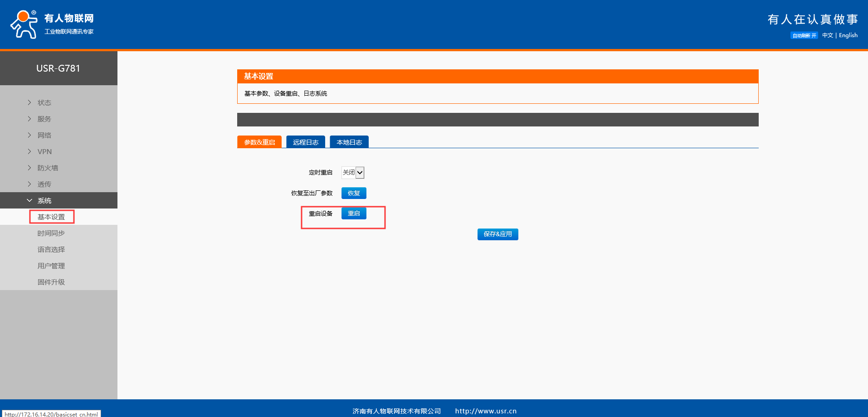Screen dimensions: 868x417
Task: Open 语言选择 settings page
Action: [x=51, y=249]
